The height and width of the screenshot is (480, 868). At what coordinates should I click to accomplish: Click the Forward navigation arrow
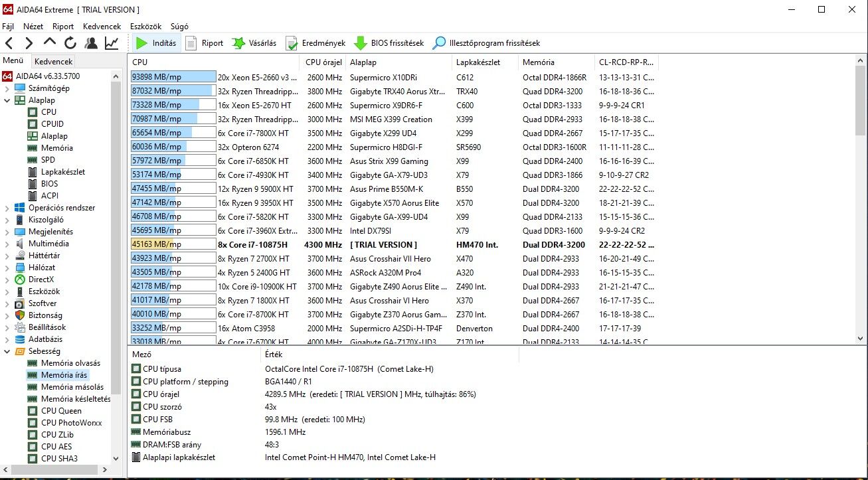click(29, 43)
